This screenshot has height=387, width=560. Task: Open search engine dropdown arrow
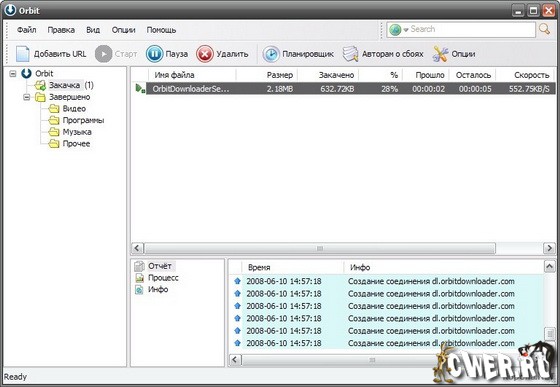tap(406, 30)
